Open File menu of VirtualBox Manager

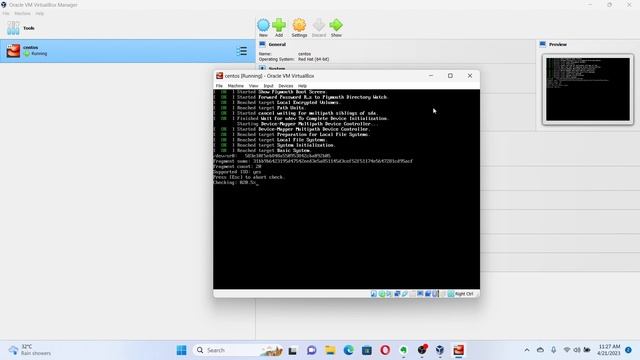(6, 13)
